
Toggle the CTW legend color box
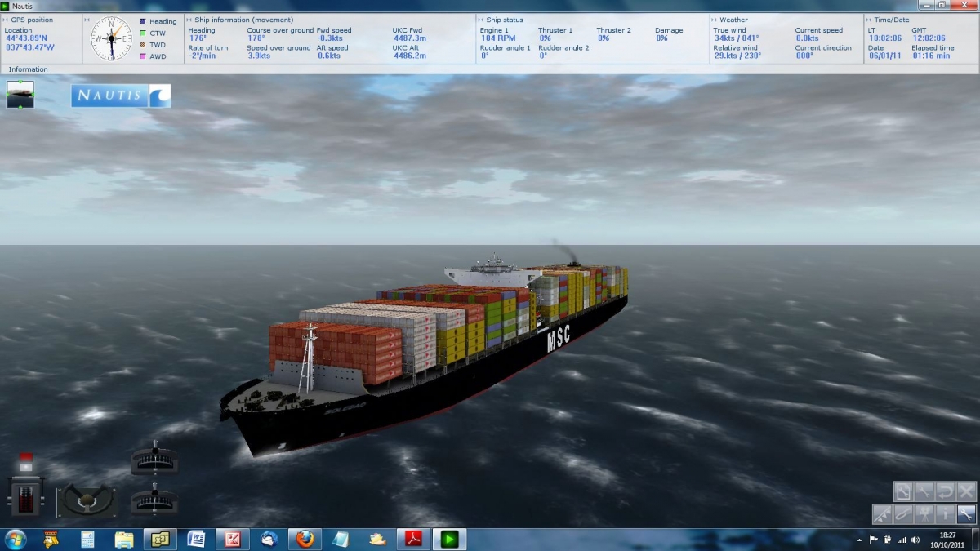tap(143, 33)
